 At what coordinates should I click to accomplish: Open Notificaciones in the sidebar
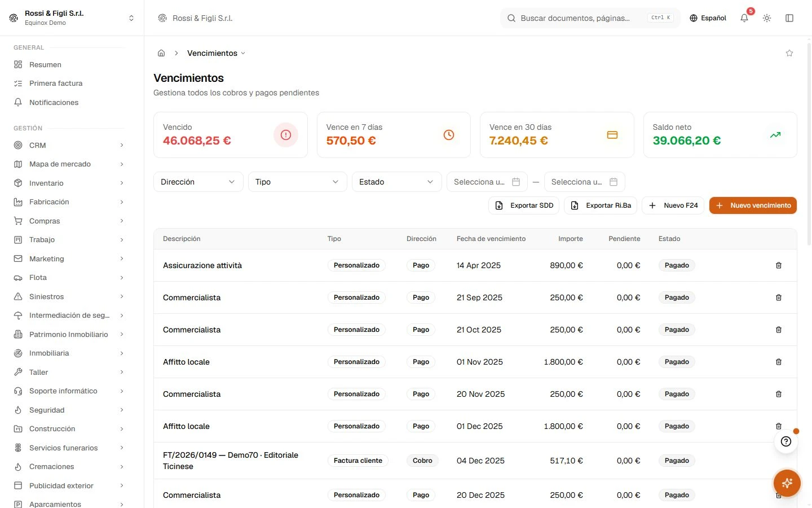pos(69,102)
